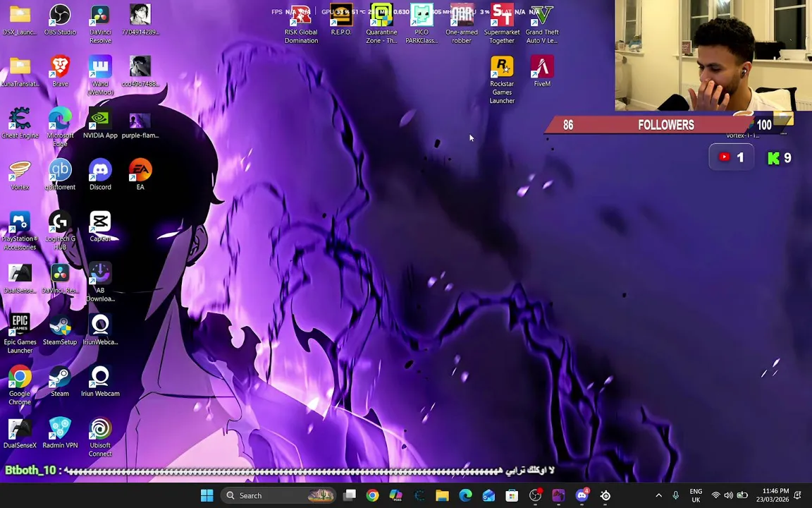The image size is (812, 508).
Task: Open the FiveM desktop shortcut
Action: [542, 71]
